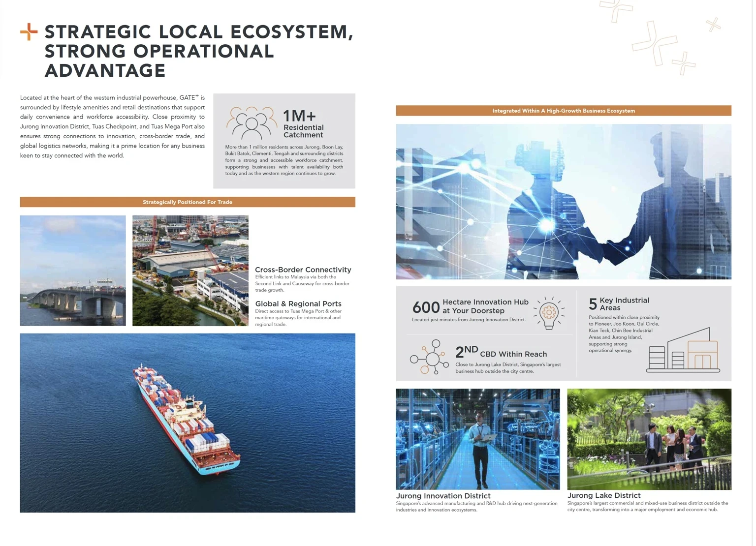Click 'Efficient links to Malaysia' description
The image size is (756, 546).
[x=302, y=284]
